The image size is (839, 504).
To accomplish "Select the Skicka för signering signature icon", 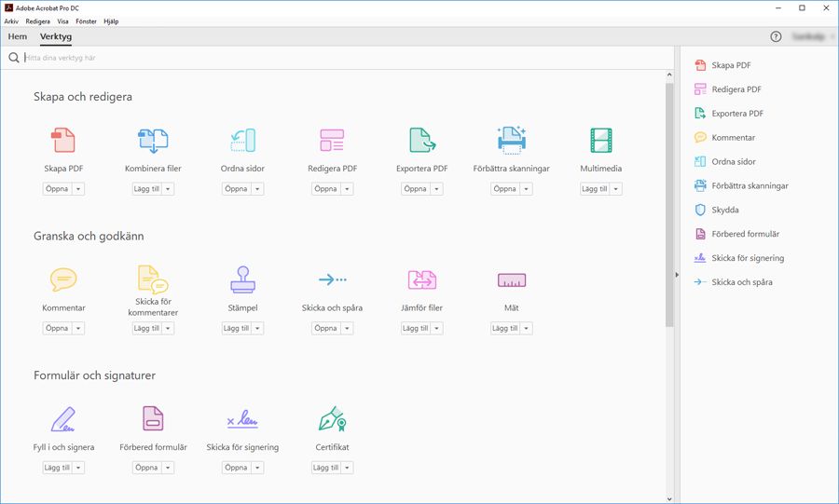I will tap(242, 419).
